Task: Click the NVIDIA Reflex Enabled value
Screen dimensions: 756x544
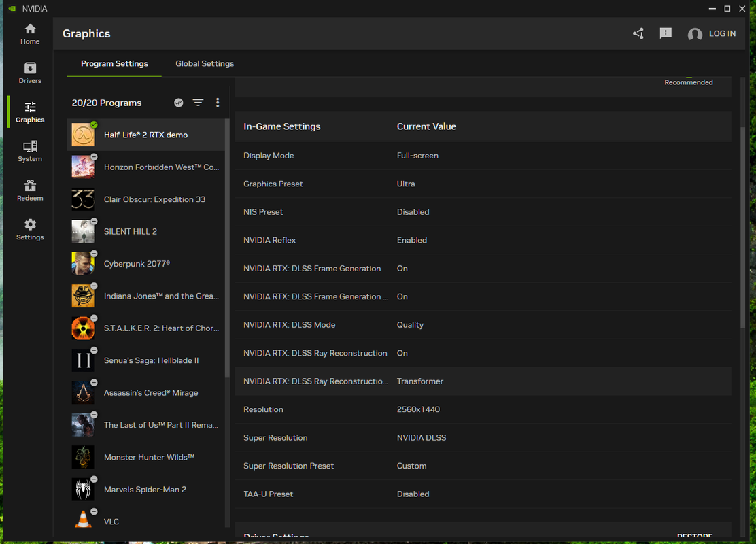Action: click(412, 240)
